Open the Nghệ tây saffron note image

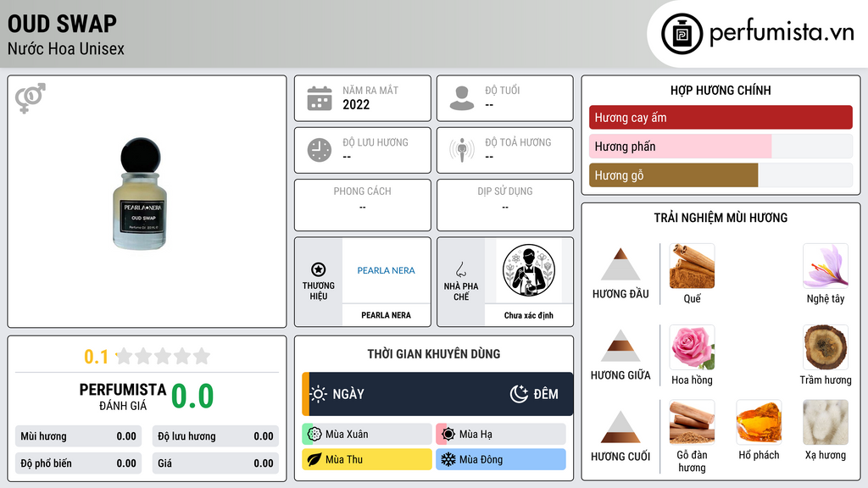pyautogui.click(x=826, y=266)
